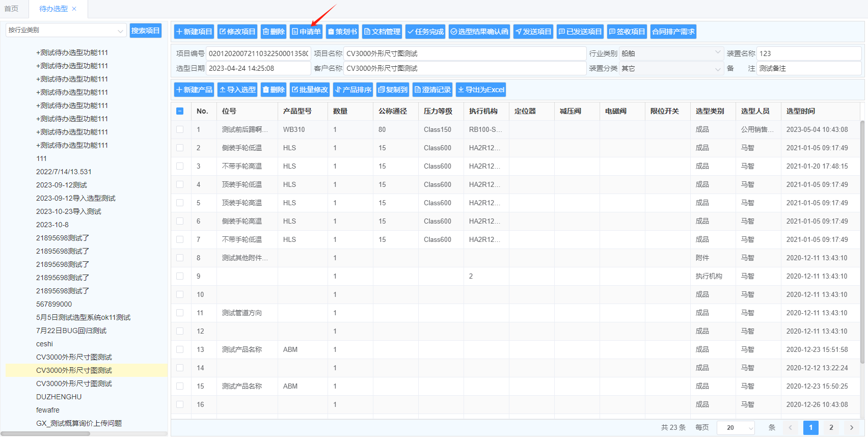Open 产品排序 product sorting
Image resolution: width=868 pixels, height=438 pixels.
(x=353, y=90)
